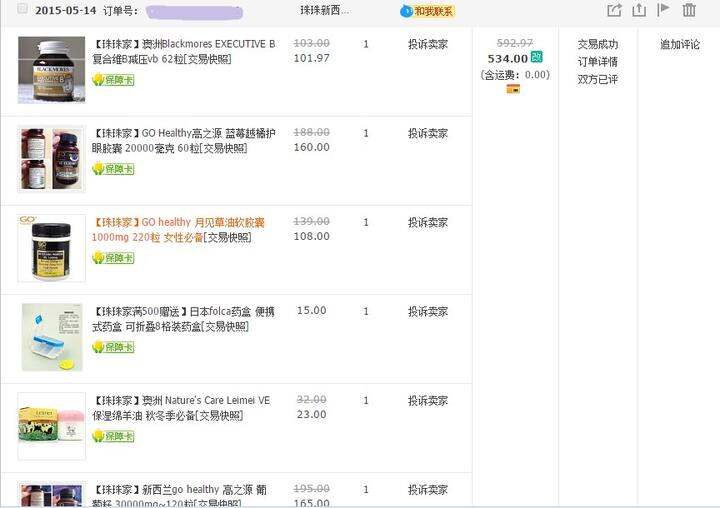720x508 pixels.
Task: Click 投诉卖家 for 葡萄籽 item
Action: (428, 490)
